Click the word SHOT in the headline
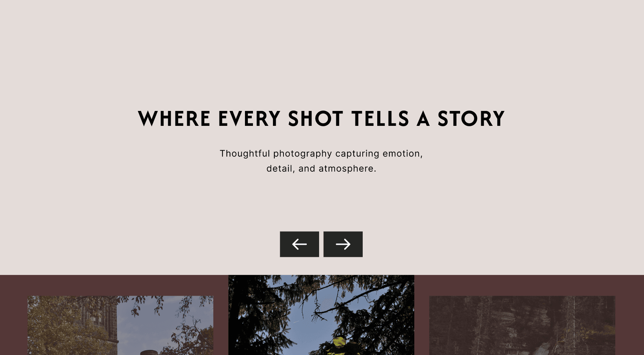Viewport: 644px width, 355px height. click(x=315, y=119)
